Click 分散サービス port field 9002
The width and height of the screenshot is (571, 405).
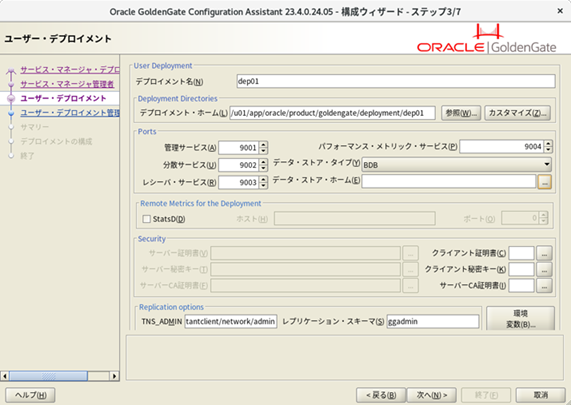point(239,165)
